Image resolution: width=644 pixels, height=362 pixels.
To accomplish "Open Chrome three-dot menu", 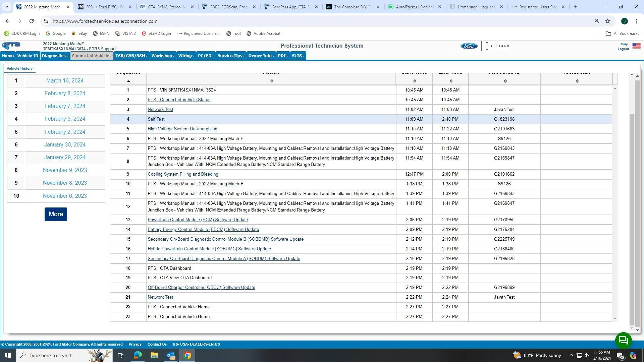I will pyautogui.click(x=637, y=21).
